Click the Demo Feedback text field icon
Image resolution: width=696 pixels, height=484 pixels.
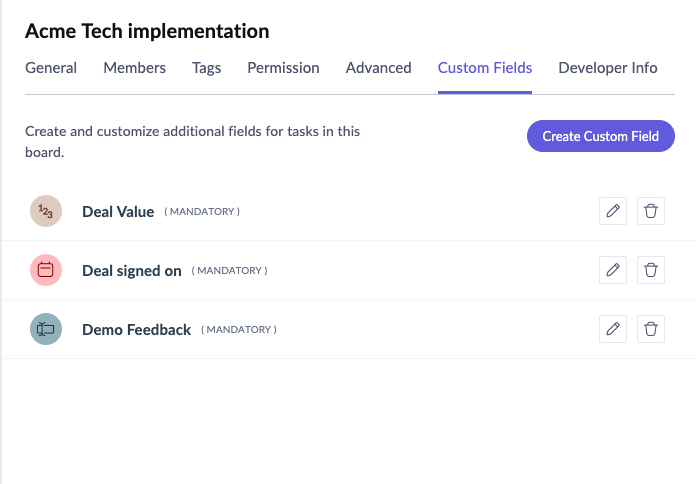coord(46,329)
